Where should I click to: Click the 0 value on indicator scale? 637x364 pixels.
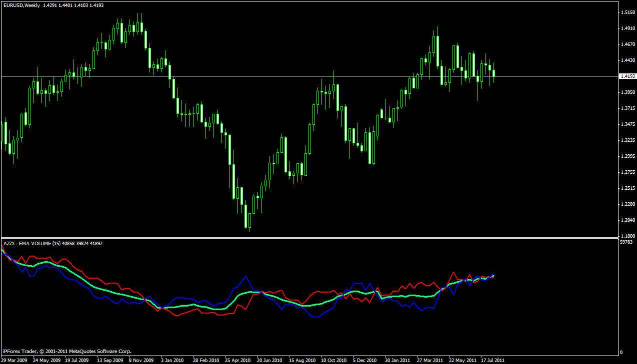click(x=621, y=353)
